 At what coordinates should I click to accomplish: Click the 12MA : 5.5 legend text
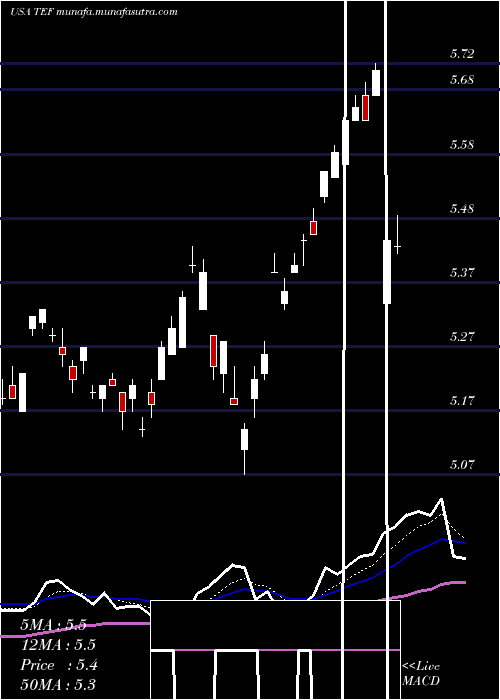pos(58,645)
